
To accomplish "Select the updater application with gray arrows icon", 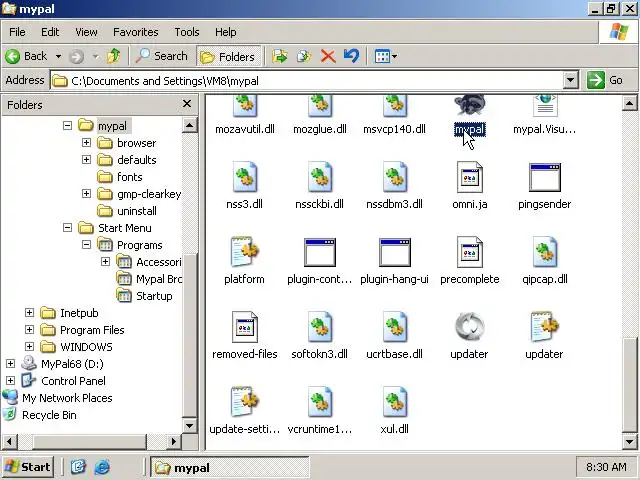I will [x=469, y=327].
